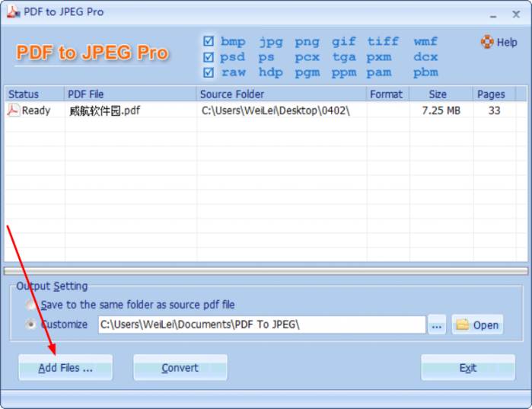Click the Pages column header
The width and height of the screenshot is (532, 409).
[494, 94]
